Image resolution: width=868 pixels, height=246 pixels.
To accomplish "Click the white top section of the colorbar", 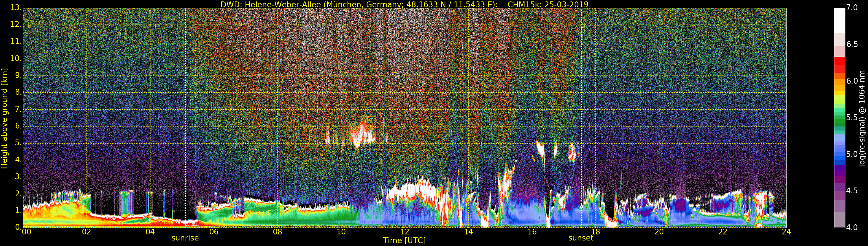I will [x=839, y=20].
